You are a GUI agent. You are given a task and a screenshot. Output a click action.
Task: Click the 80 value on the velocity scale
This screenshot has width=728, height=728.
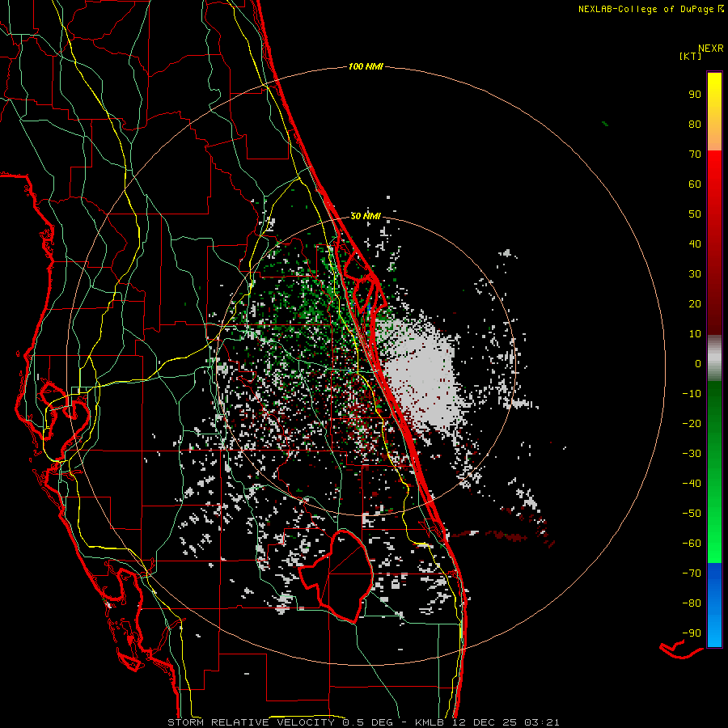tap(695, 125)
